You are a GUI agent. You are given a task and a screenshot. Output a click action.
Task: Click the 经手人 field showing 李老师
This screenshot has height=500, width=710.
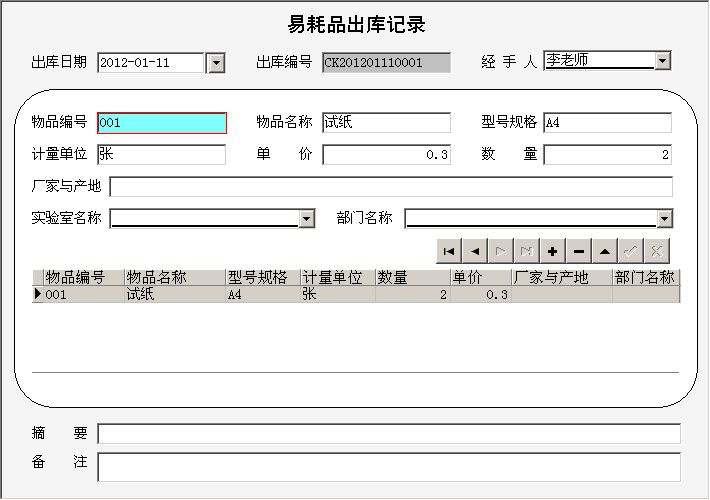(599, 60)
